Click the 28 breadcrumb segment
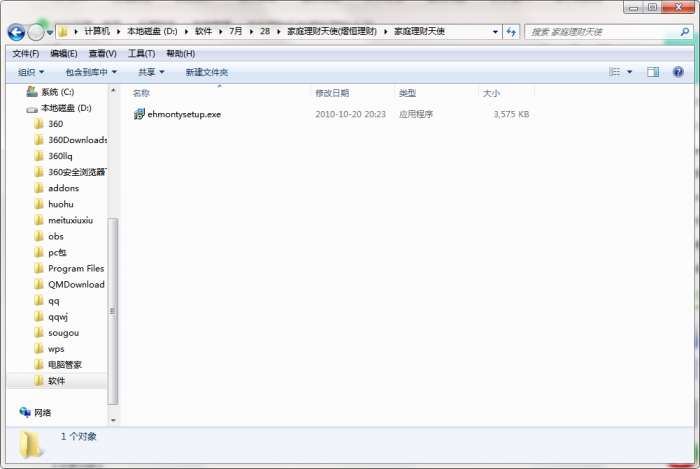 [265, 31]
